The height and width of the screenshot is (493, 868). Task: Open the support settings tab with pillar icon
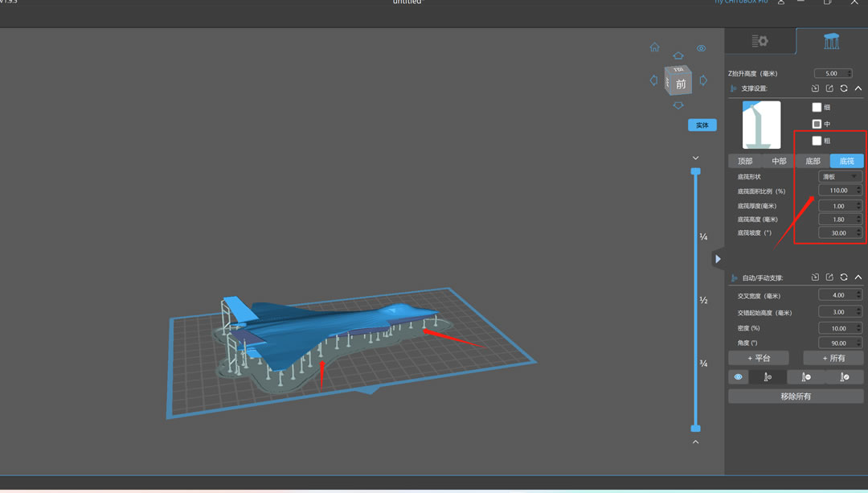(x=832, y=41)
